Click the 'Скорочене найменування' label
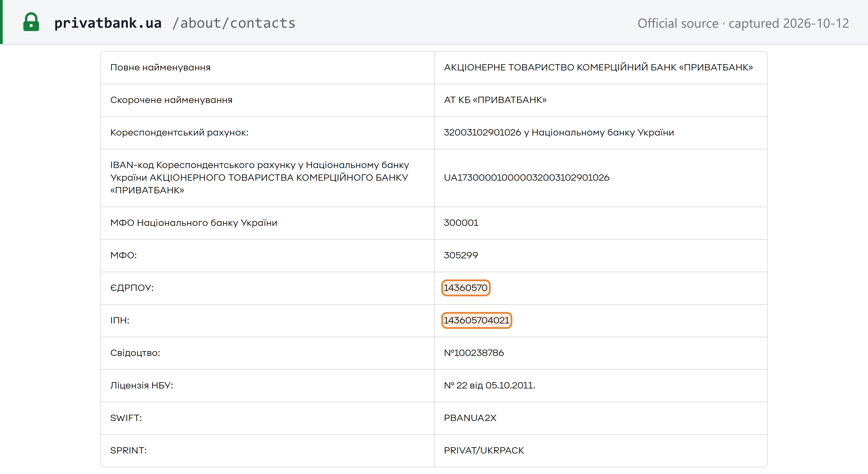868x474 pixels. tap(171, 100)
